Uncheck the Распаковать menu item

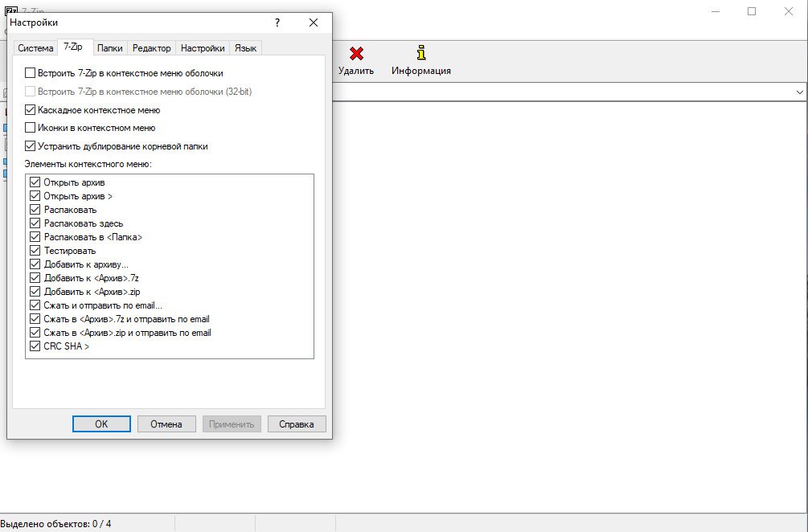[35, 210]
